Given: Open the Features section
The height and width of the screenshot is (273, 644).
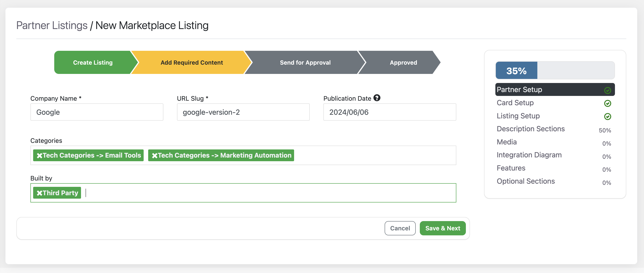Looking at the screenshot, I should pos(555,168).
